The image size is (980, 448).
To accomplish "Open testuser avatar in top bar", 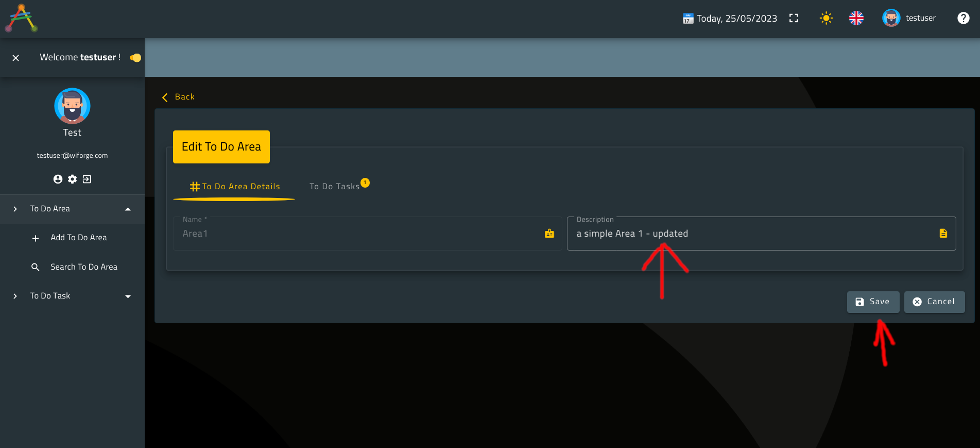I will [x=891, y=18].
